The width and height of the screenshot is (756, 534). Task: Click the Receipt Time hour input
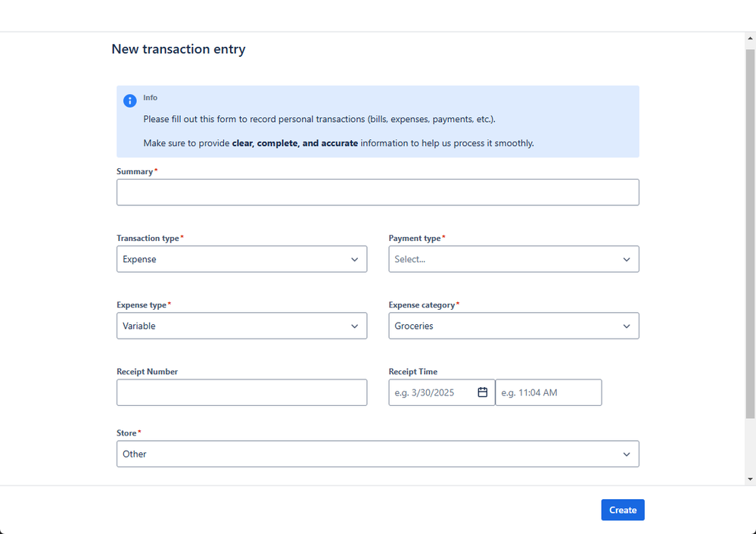[549, 392]
